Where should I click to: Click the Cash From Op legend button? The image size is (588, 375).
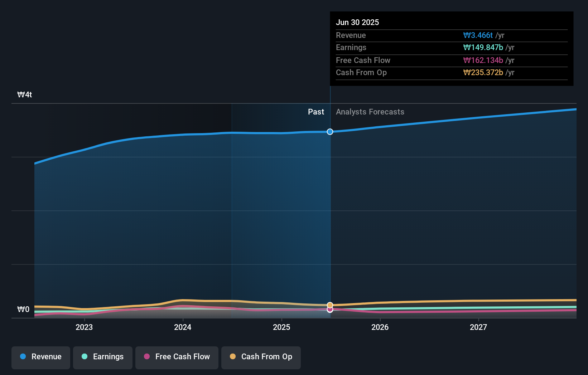[x=261, y=357]
